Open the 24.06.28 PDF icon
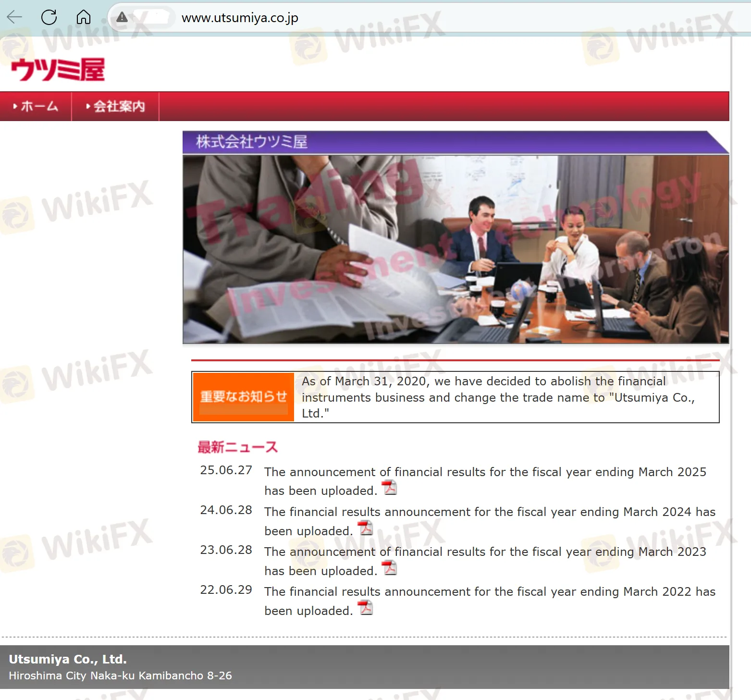This screenshot has height=700, width=751. coord(365,528)
